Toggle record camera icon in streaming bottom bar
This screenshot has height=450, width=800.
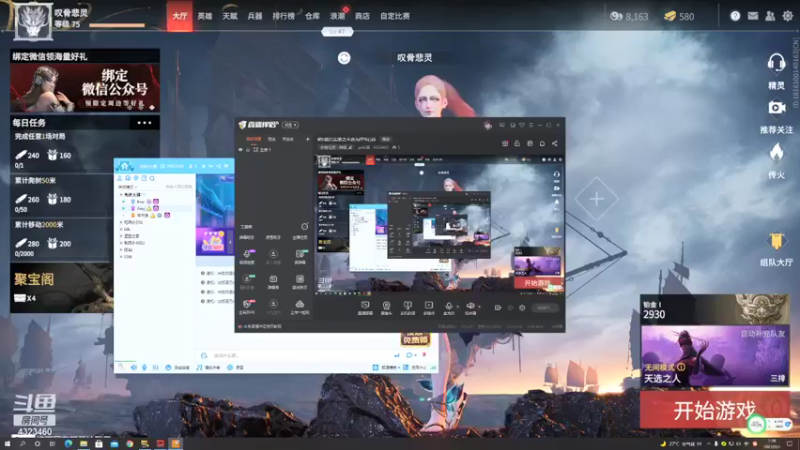pyautogui.click(x=497, y=308)
